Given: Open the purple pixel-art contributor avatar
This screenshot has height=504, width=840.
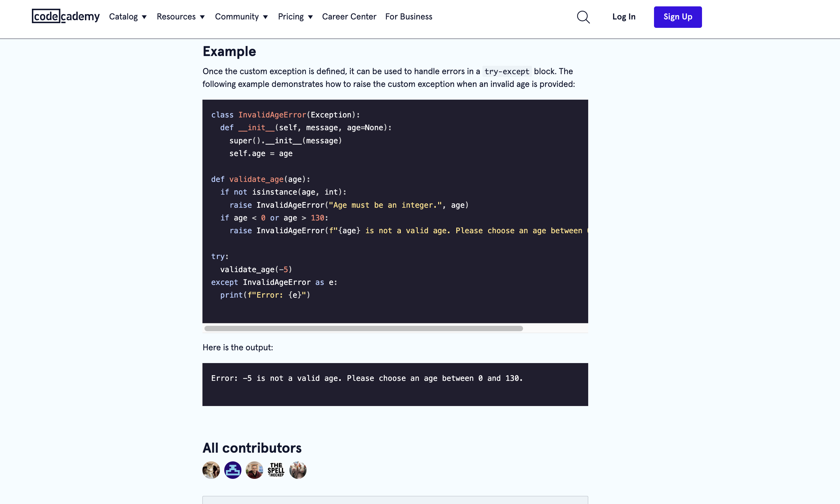Looking at the screenshot, I should click(233, 470).
